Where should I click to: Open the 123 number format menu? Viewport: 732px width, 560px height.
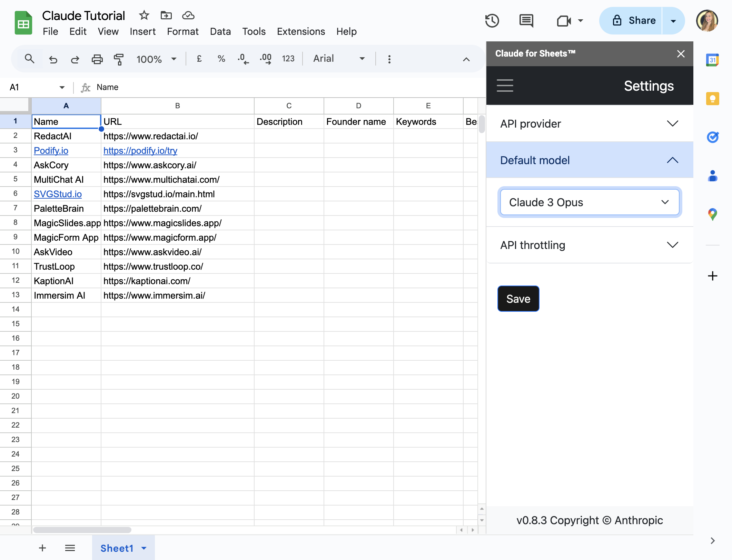[x=288, y=59]
